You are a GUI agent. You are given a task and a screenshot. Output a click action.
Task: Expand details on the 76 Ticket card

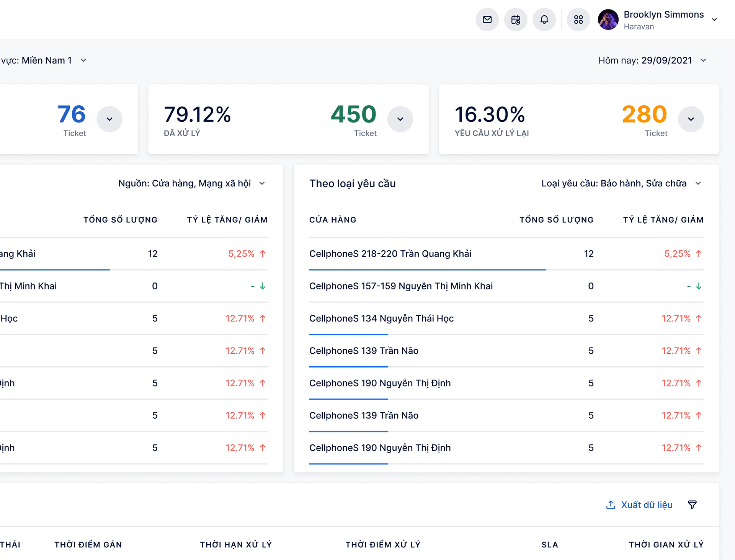109,119
